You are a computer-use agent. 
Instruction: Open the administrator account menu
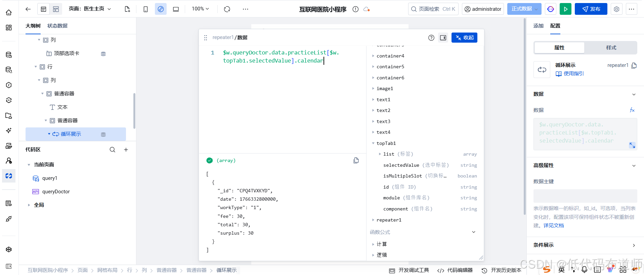(483, 9)
